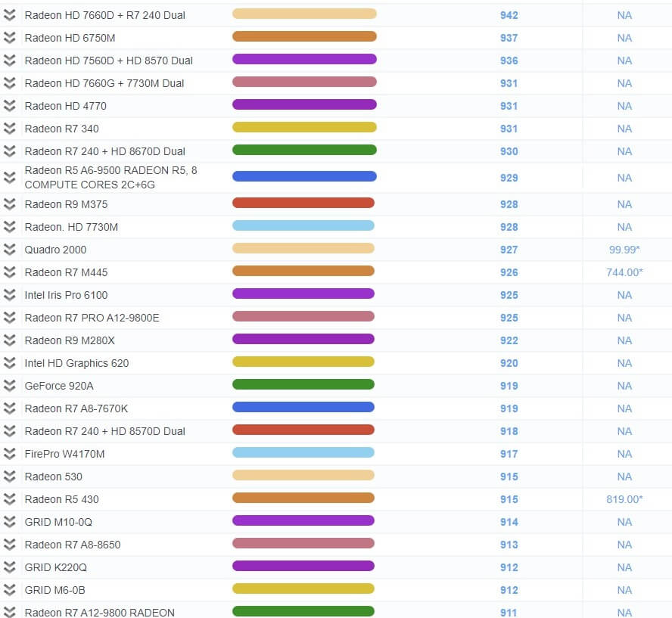Expand the Radeon R7 PRO A12-9800E chevron
The width and height of the screenshot is (672, 618).
click(9, 318)
